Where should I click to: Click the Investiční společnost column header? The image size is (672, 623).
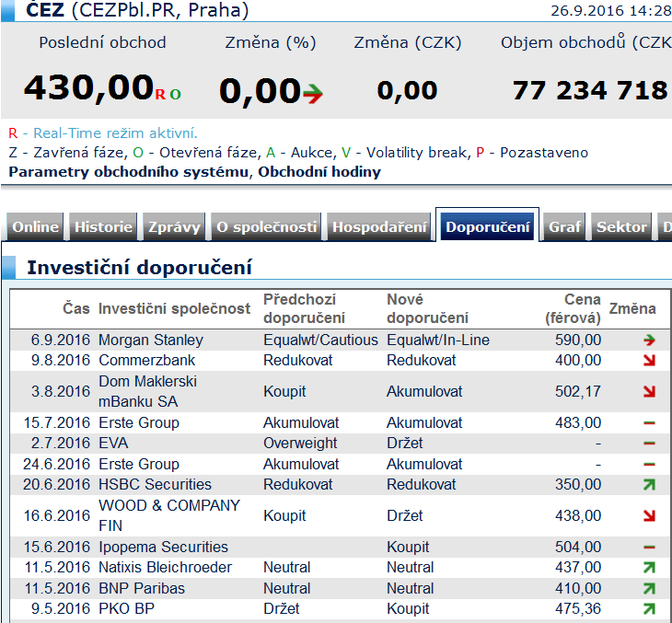pyautogui.click(x=174, y=308)
